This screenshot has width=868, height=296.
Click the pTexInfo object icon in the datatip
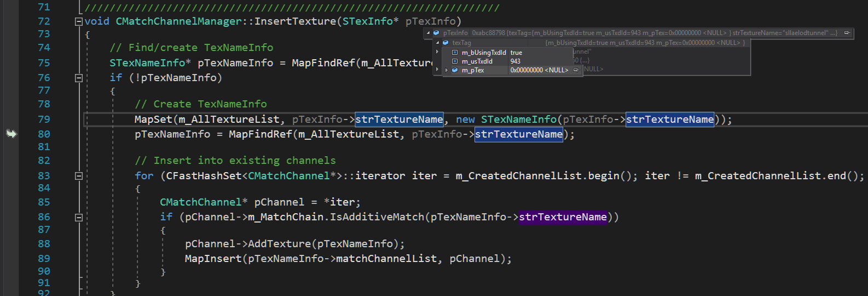pyautogui.click(x=436, y=33)
